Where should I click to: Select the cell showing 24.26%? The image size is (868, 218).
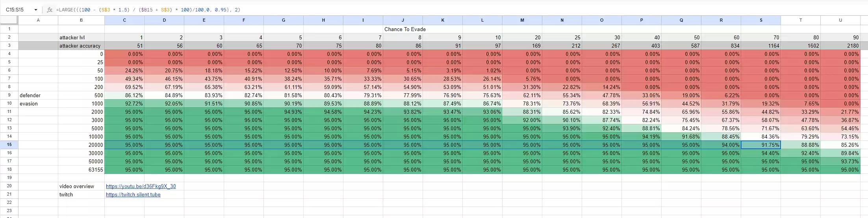pos(124,70)
